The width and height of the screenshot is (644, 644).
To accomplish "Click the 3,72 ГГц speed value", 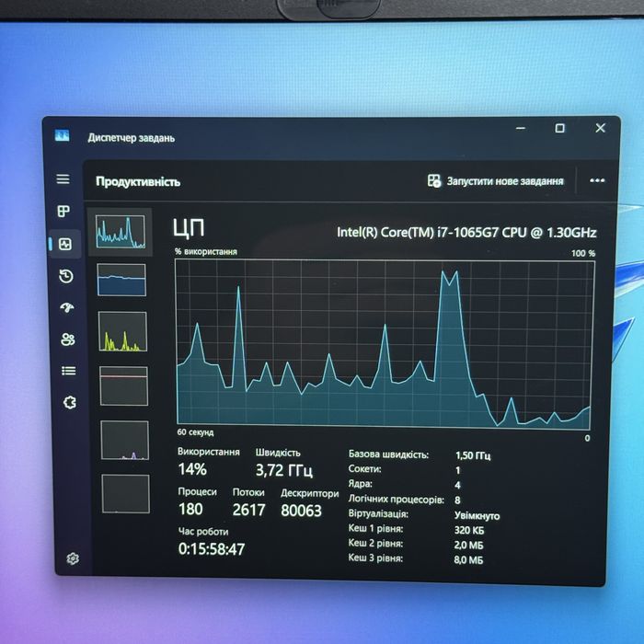I will 283,470.
